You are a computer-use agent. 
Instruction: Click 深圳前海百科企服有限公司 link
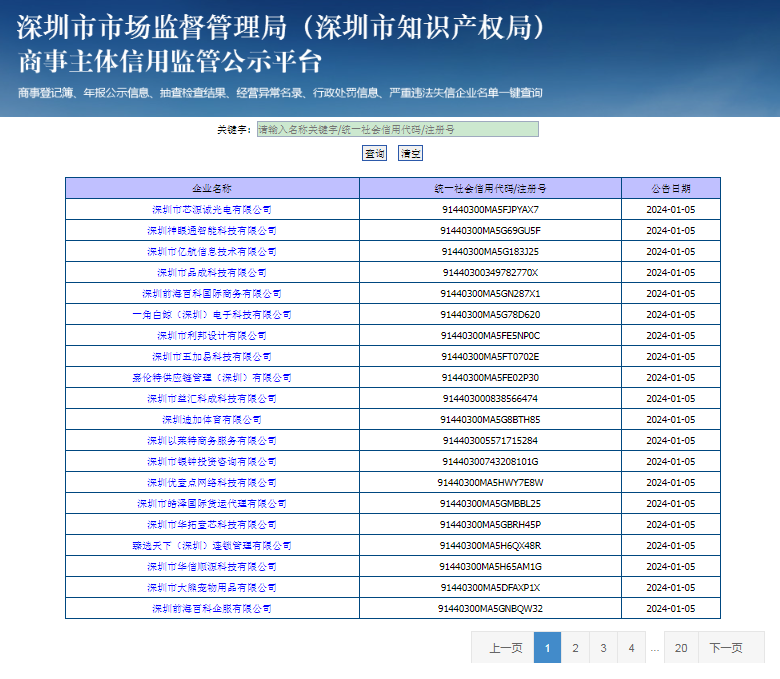(212, 608)
